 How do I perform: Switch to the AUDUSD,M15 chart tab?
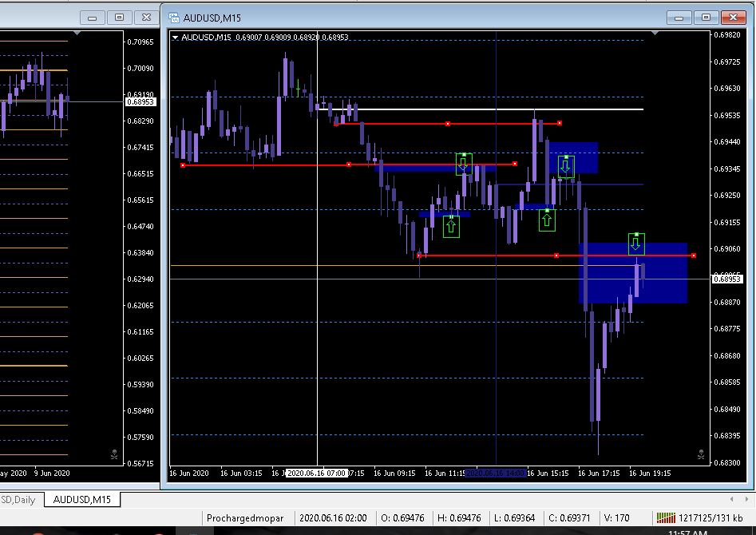pos(82,499)
